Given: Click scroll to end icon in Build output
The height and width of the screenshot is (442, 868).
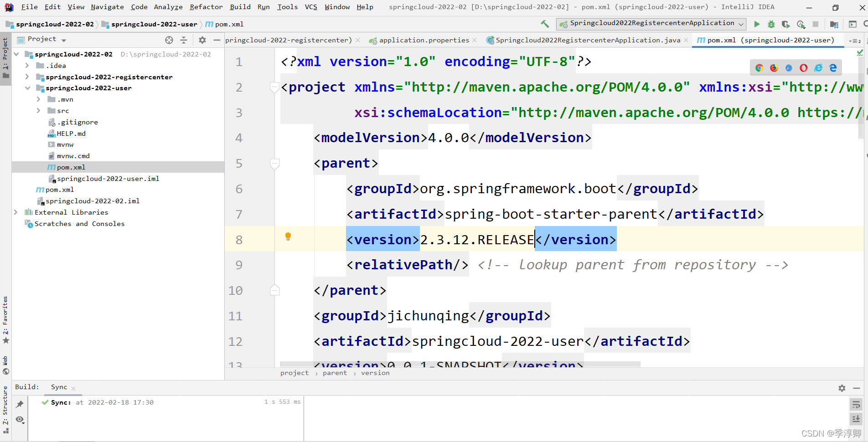Looking at the screenshot, I should (x=856, y=419).
